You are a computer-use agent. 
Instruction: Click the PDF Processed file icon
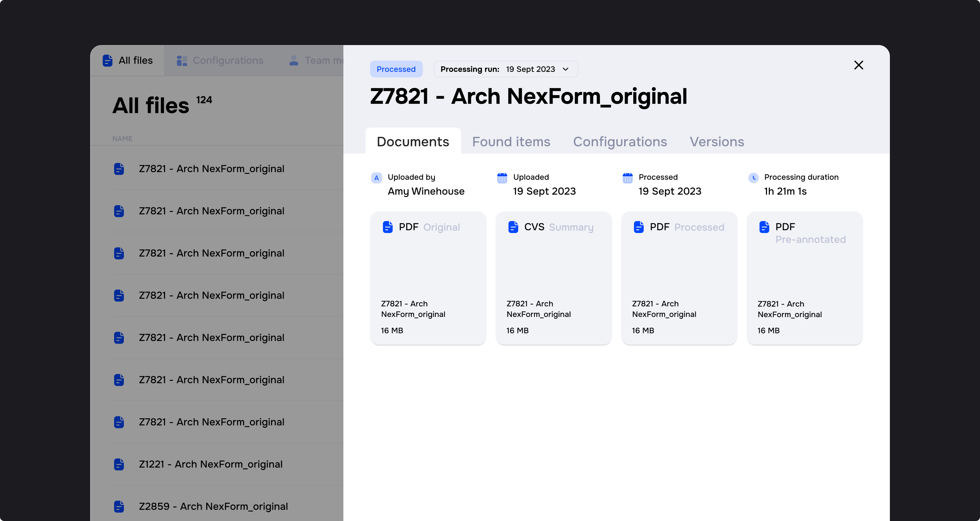tap(639, 227)
